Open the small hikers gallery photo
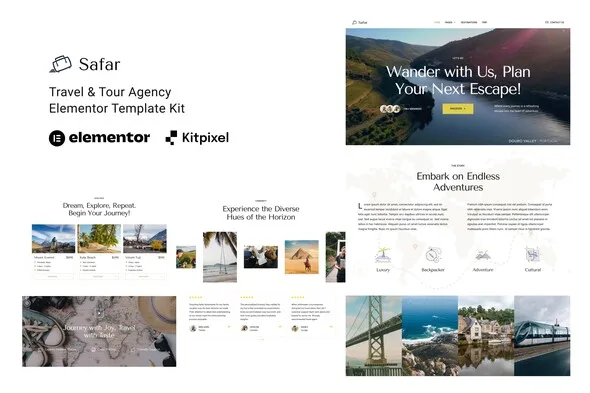This screenshot has width=590, height=393. (186, 257)
